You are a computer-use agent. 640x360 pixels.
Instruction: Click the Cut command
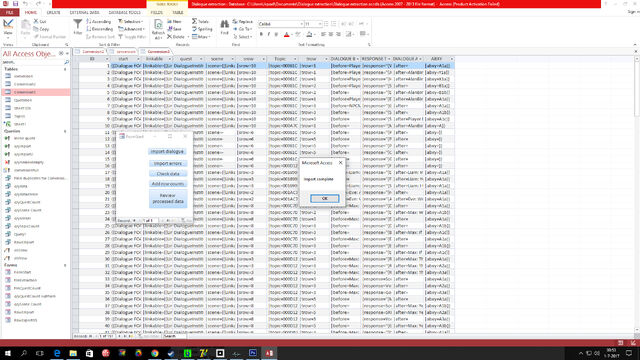click(40, 22)
